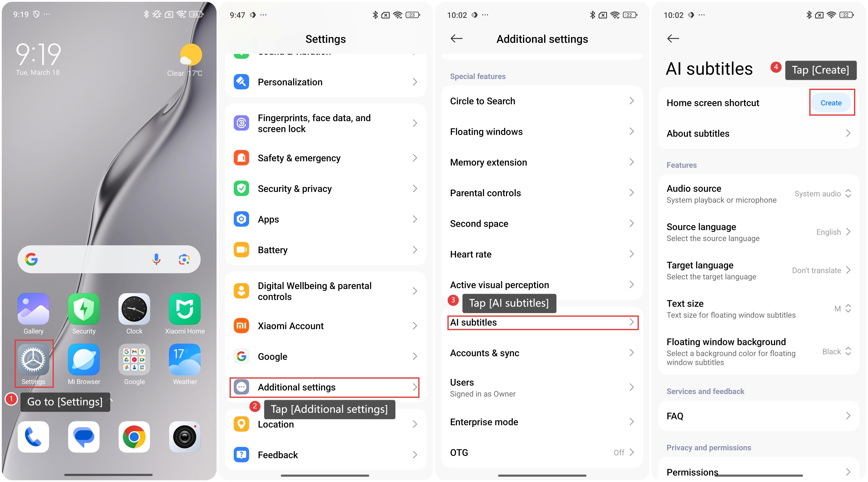This screenshot has width=868, height=482.
Task: Launch Chrome from the dock
Action: pos(134,437)
